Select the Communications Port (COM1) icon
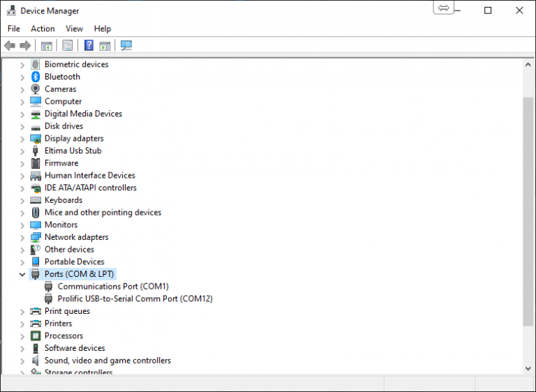 (49, 287)
